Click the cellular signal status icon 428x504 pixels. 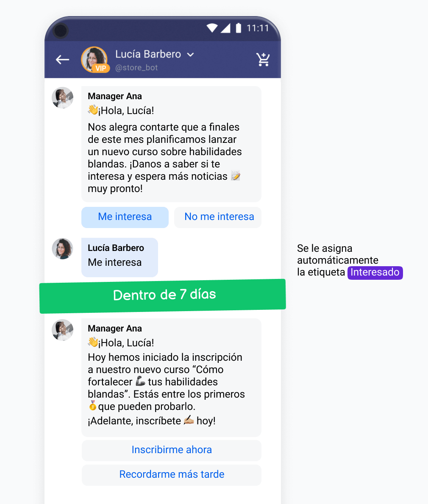225,28
